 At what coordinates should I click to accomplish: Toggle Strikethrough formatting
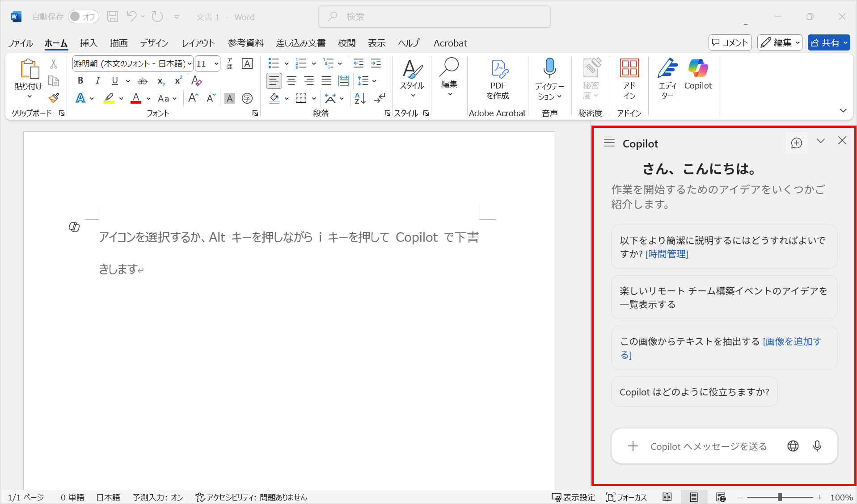coord(143,81)
